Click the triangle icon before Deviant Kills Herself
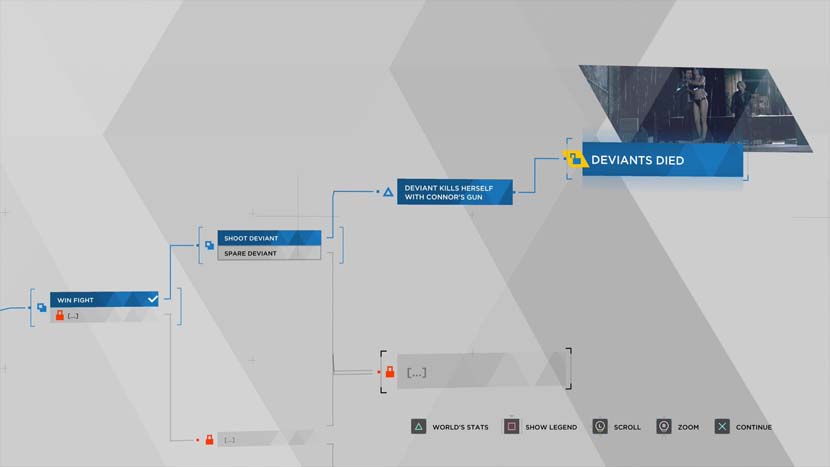The width and height of the screenshot is (830, 467). [x=388, y=191]
